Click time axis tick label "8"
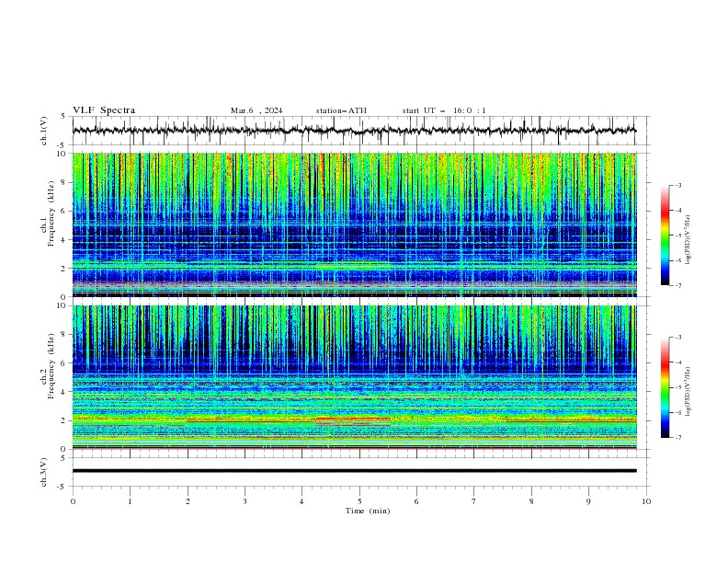Image resolution: width=728 pixels, height=563 pixels. [531, 501]
